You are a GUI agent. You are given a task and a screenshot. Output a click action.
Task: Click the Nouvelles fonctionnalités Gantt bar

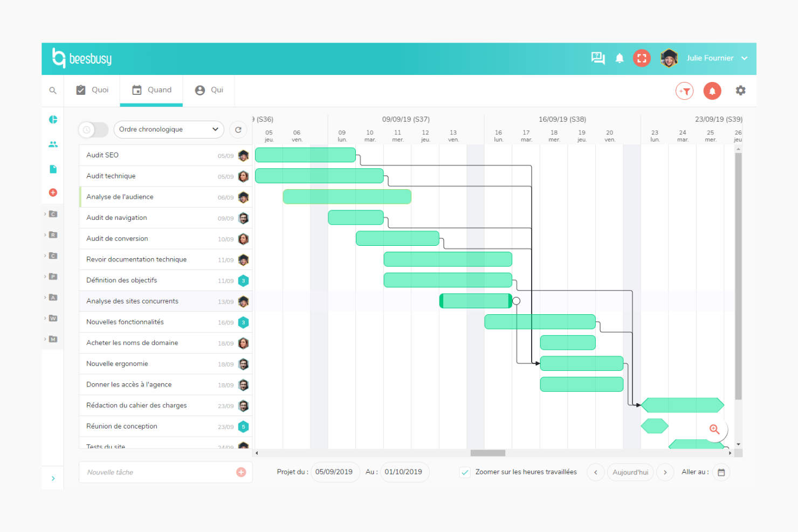coord(540,322)
